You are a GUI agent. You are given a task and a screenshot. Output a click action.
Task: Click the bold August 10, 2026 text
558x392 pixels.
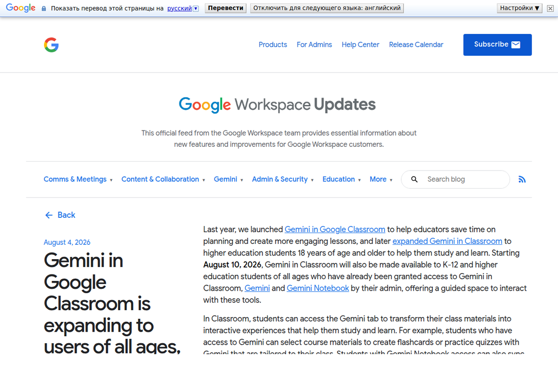[x=233, y=265]
